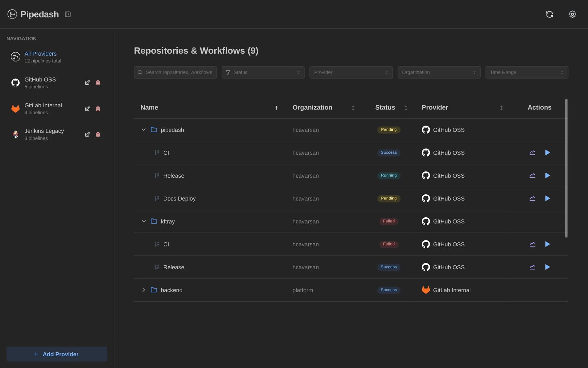Expand the backend repository row

point(143,290)
